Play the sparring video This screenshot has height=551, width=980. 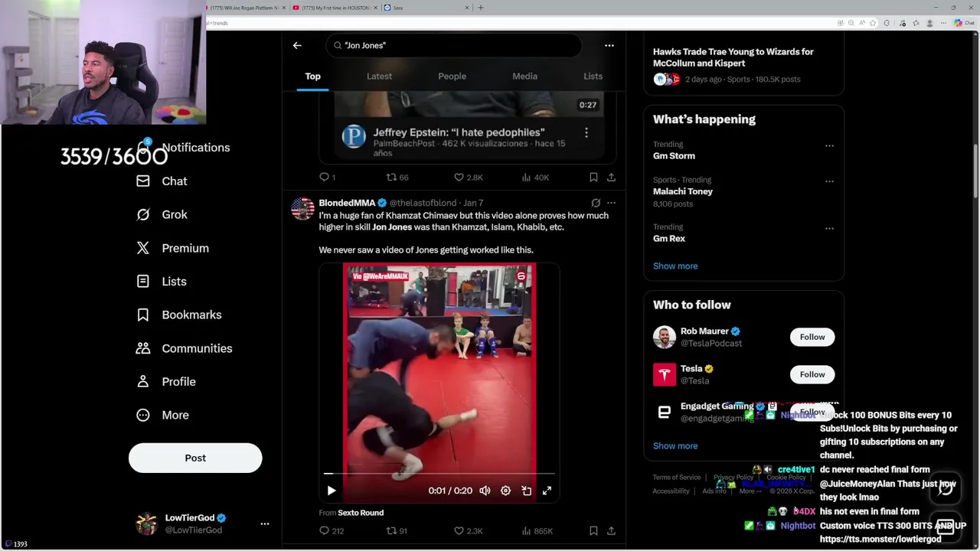click(x=332, y=491)
